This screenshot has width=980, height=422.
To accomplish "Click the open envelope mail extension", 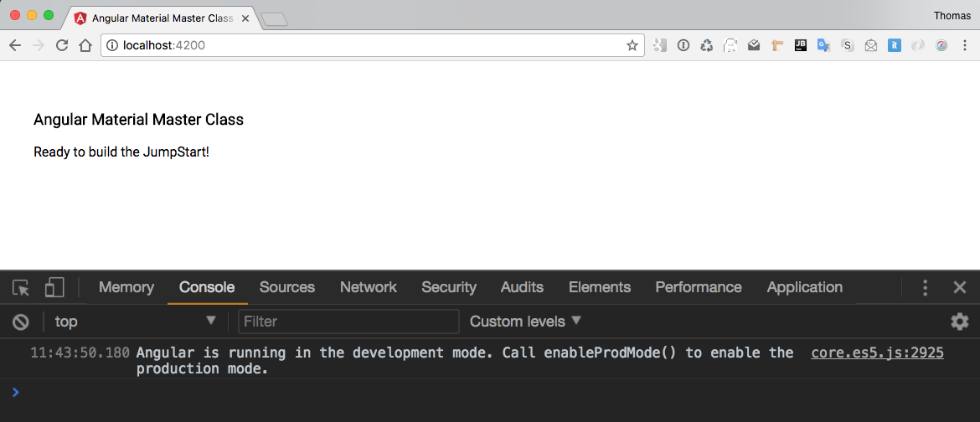I will point(870,45).
